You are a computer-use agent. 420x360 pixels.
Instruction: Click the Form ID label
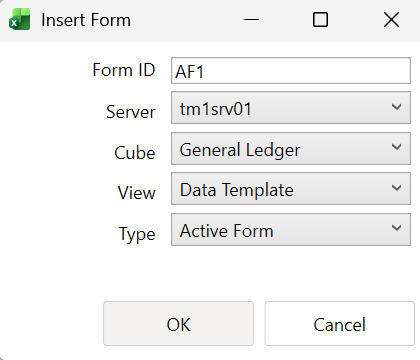tap(124, 70)
